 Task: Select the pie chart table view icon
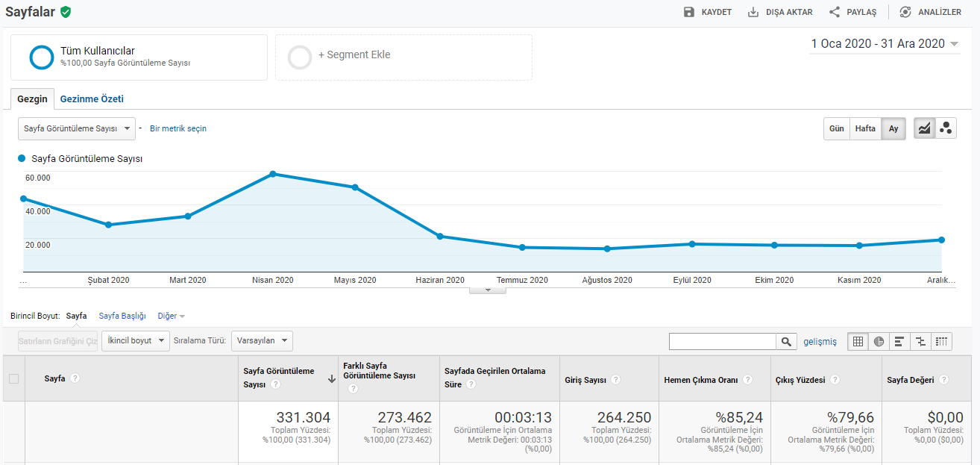pyautogui.click(x=879, y=341)
